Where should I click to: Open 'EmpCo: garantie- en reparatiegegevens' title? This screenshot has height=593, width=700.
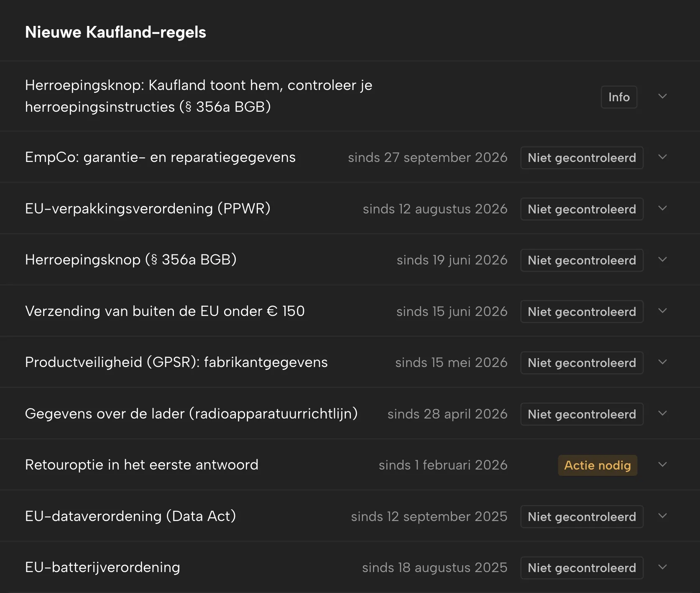(160, 157)
